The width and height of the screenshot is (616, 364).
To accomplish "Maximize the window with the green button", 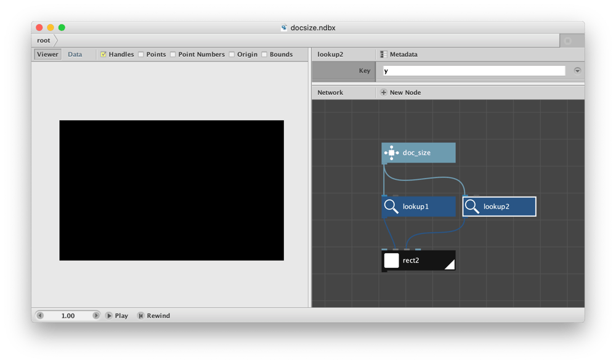I will coord(62,28).
